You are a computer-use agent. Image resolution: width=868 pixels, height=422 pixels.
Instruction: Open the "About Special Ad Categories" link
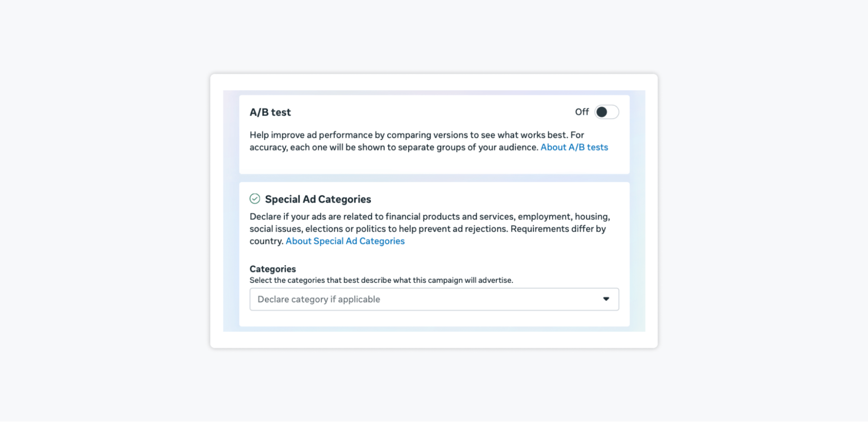[x=345, y=241]
